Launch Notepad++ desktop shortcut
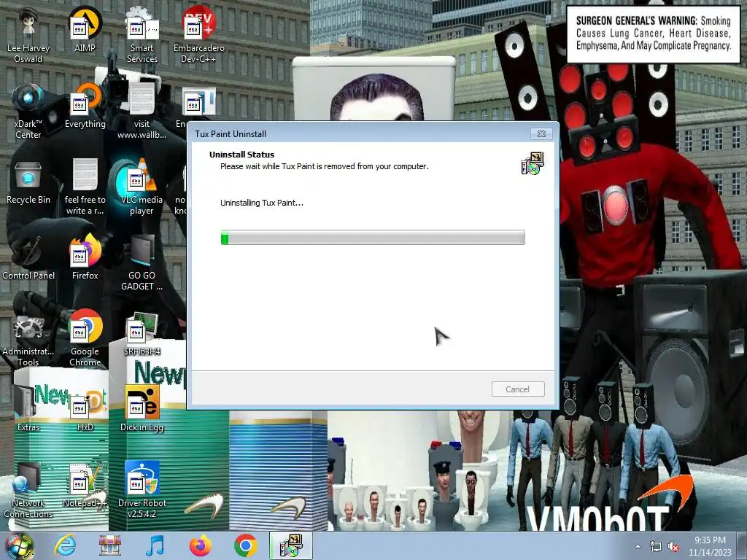The height and width of the screenshot is (560, 747). coord(85,485)
